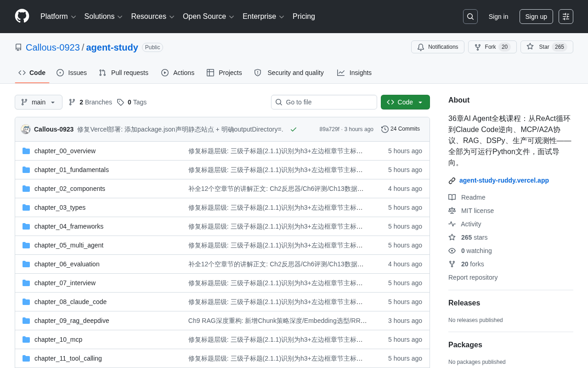This screenshot has width=588, height=368.
Task: Click the eye icon beside 0 watching
Action: (452, 251)
